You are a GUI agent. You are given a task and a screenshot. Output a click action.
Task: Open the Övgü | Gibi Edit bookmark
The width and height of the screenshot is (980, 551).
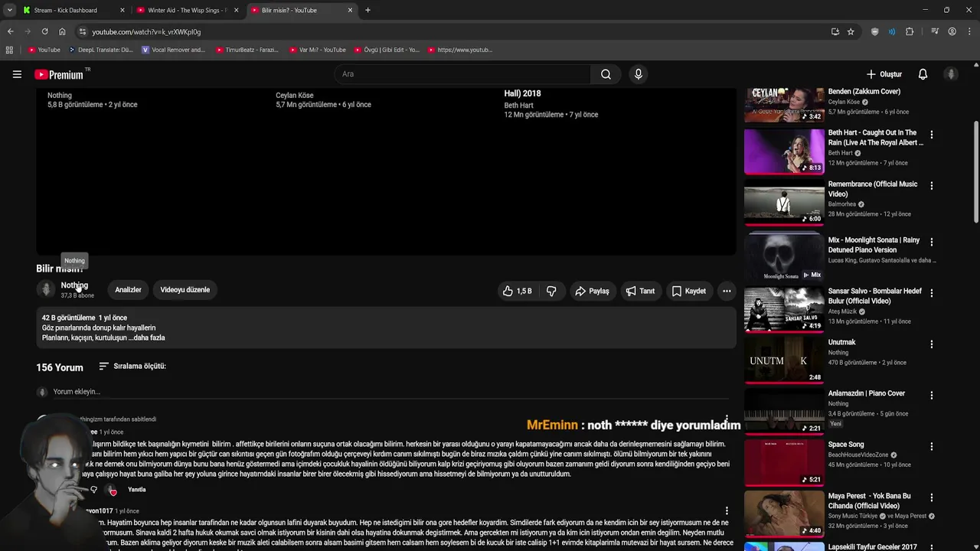[x=386, y=50]
